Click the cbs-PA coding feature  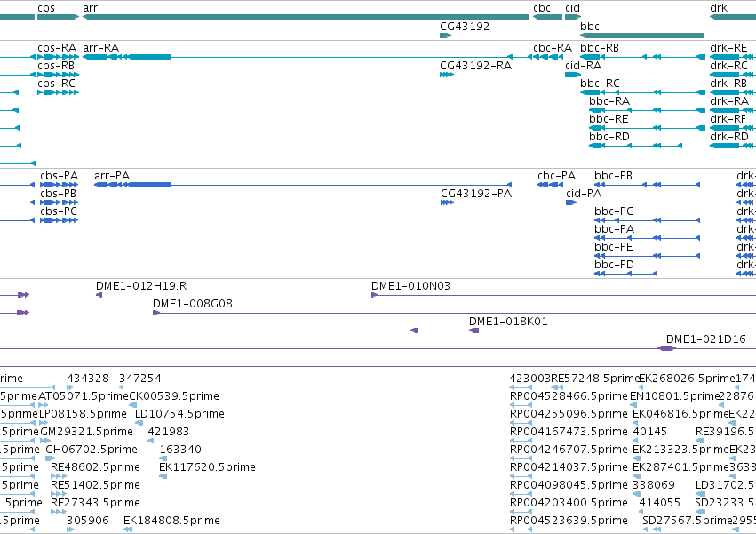click(x=59, y=185)
